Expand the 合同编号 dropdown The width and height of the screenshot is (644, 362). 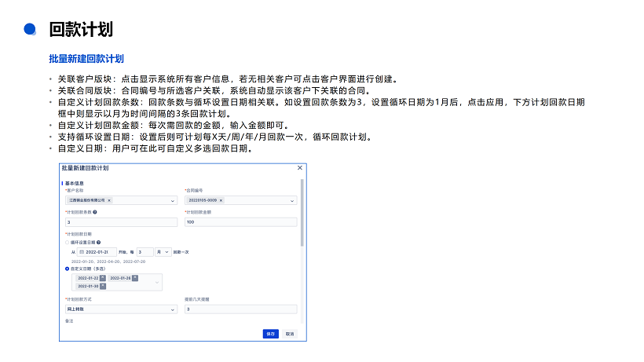pyautogui.click(x=292, y=201)
